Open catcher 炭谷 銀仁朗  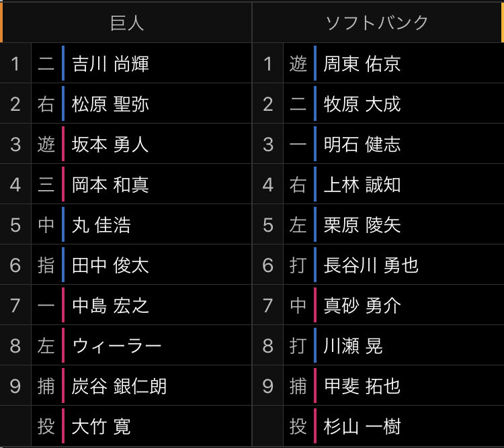[x=119, y=386]
